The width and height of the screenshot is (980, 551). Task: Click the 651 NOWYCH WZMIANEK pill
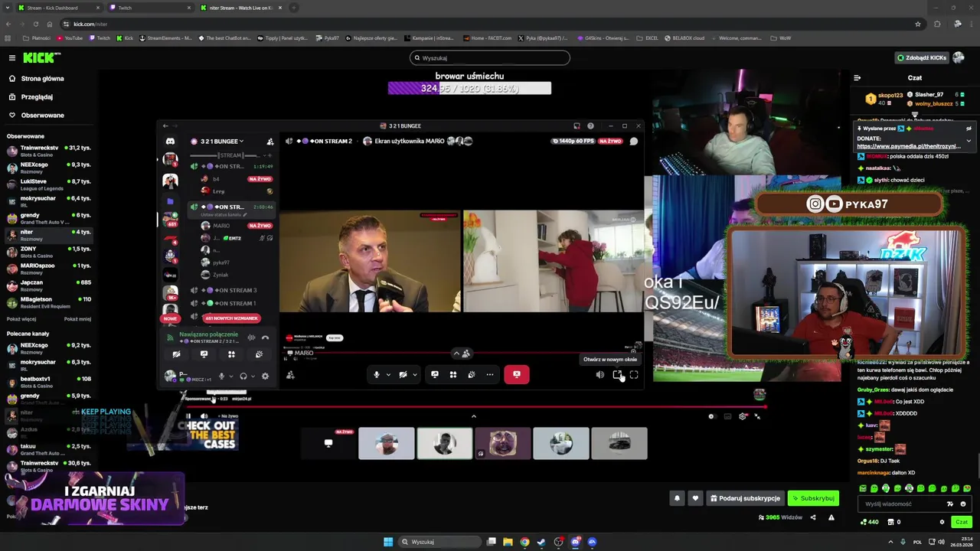tap(232, 318)
